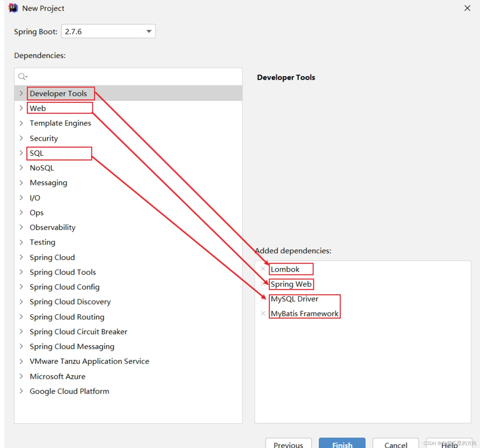Select MyBatis Framework in added dependencies
Viewport: 480px width, 448px height.
(304, 314)
